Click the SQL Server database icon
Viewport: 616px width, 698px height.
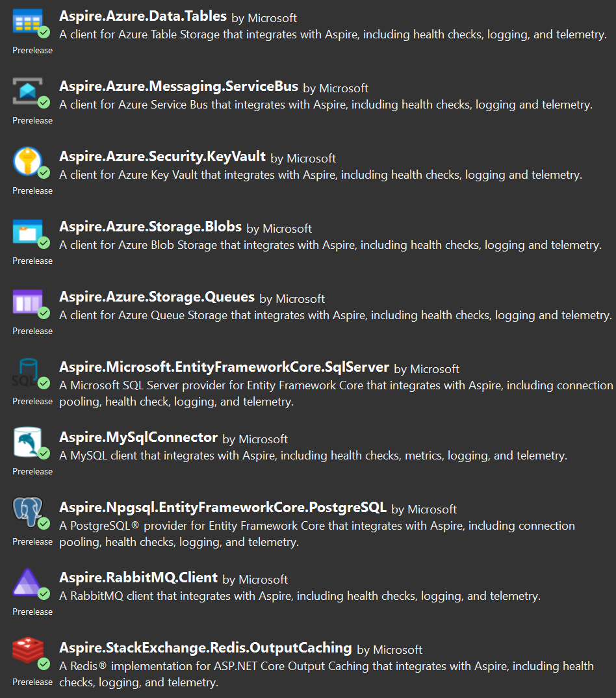click(27, 372)
